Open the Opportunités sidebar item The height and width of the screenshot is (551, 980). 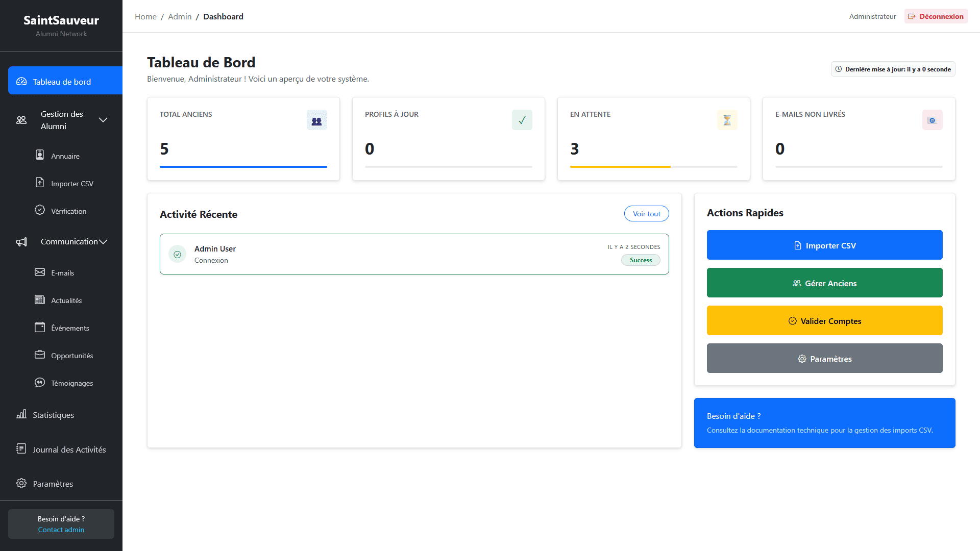click(71, 356)
